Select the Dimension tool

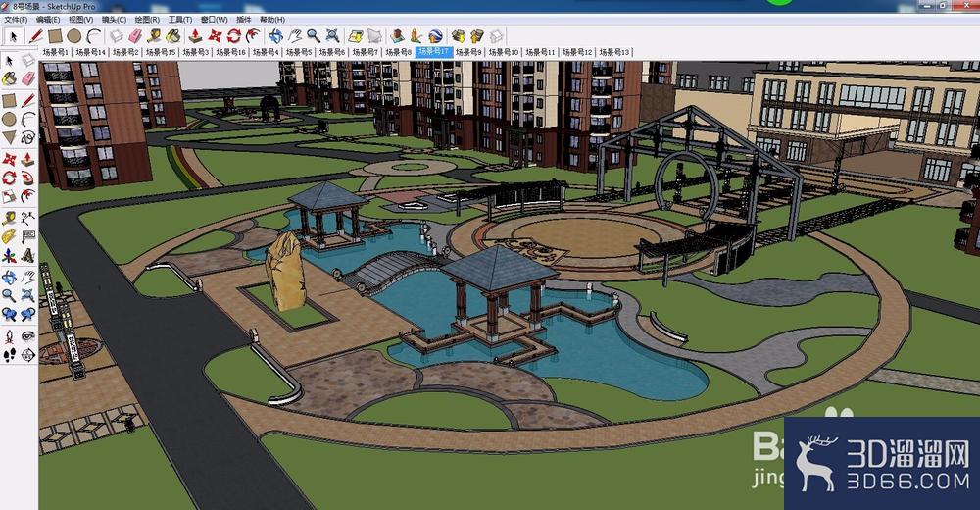[x=28, y=219]
